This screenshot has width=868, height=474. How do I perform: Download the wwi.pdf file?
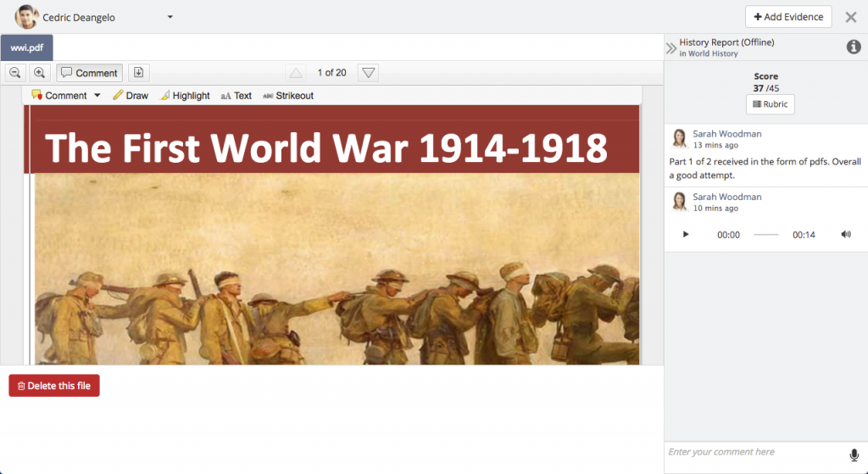click(139, 73)
